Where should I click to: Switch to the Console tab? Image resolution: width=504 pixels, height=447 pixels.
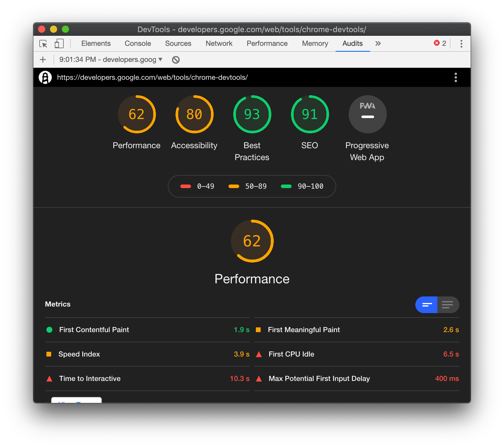pyautogui.click(x=138, y=43)
